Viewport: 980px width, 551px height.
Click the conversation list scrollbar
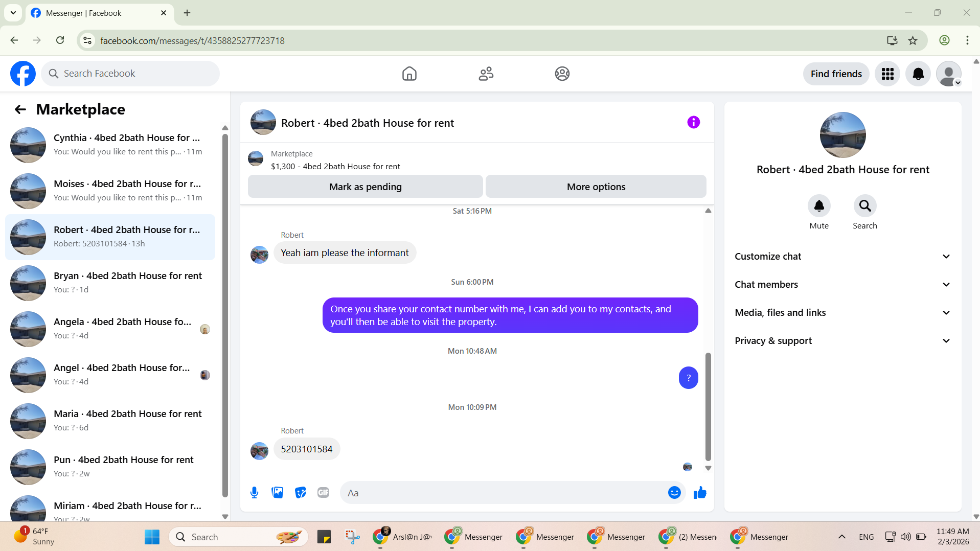pos(225,315)
